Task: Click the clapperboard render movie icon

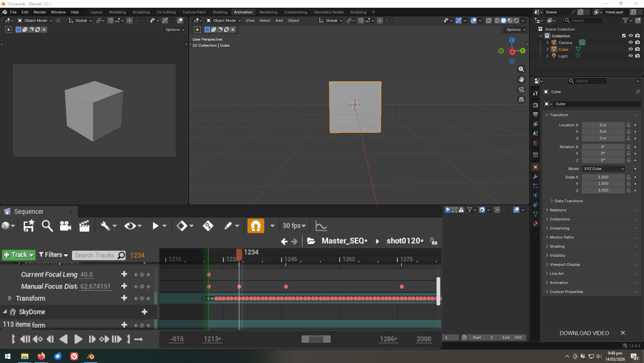Action: pos(84,226)
